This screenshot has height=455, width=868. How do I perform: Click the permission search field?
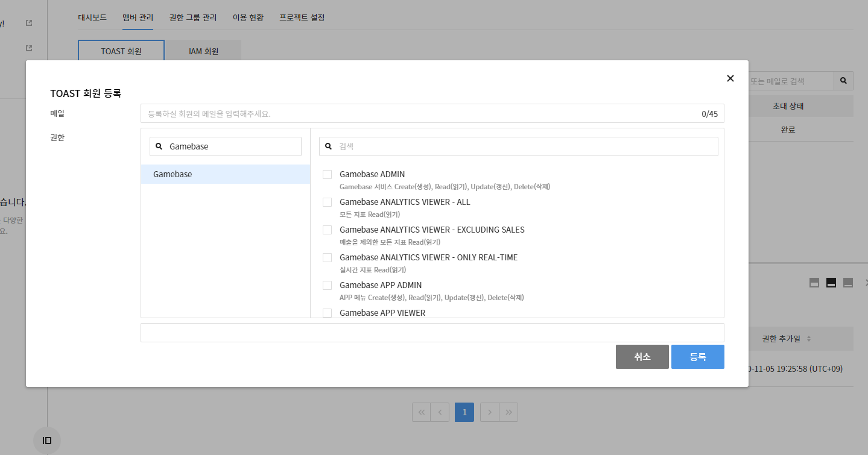[x=518, y=146]
